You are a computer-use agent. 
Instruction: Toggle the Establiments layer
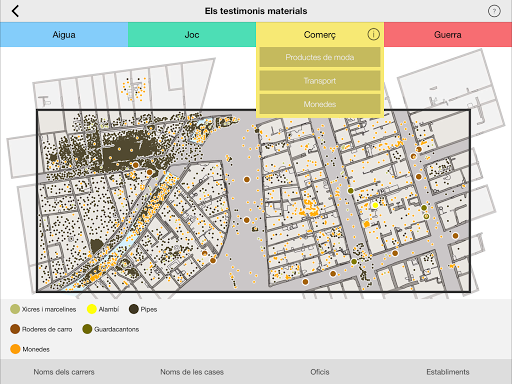pyautogui.click(x=448, y=372)
